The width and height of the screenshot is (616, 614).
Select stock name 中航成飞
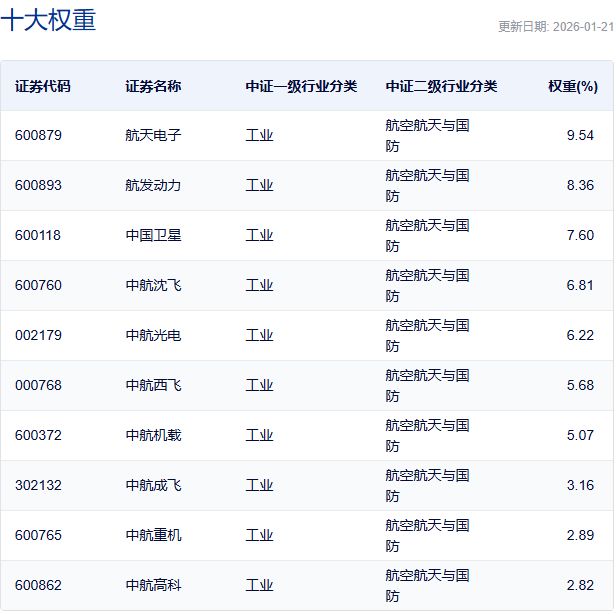[153, 485]
